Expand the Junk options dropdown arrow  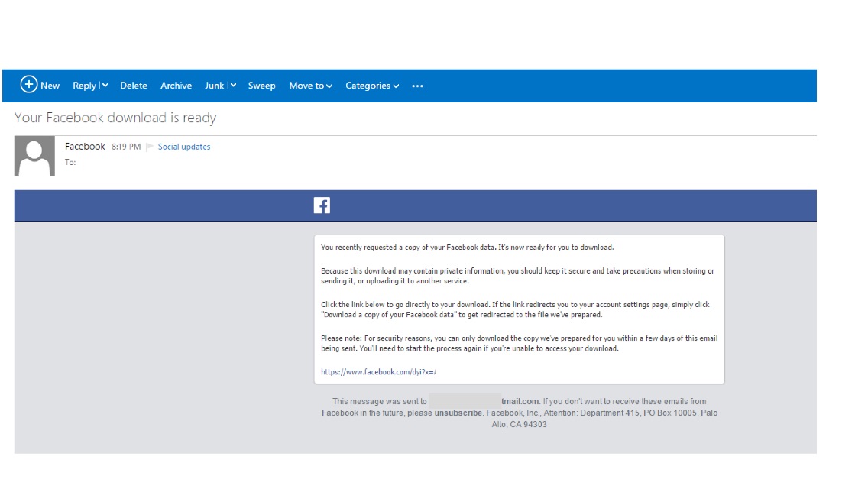(x=233, y=86)
